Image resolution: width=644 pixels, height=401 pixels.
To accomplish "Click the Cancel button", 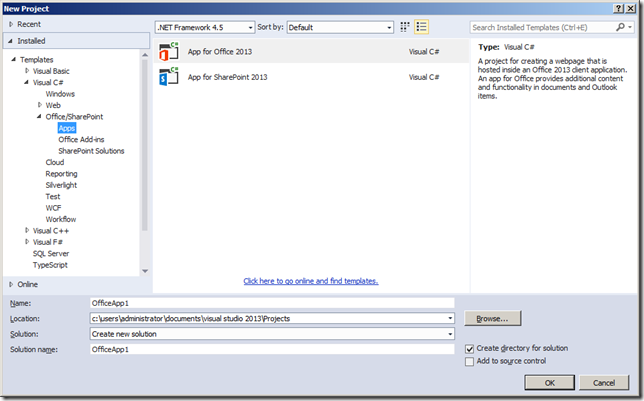I will point(604,383).
